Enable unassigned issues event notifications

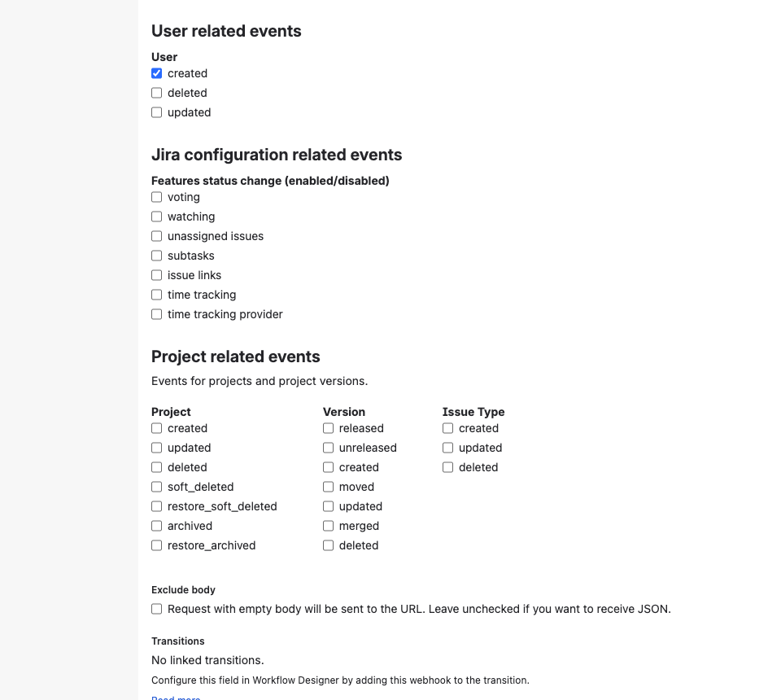[x=156, y=236]
